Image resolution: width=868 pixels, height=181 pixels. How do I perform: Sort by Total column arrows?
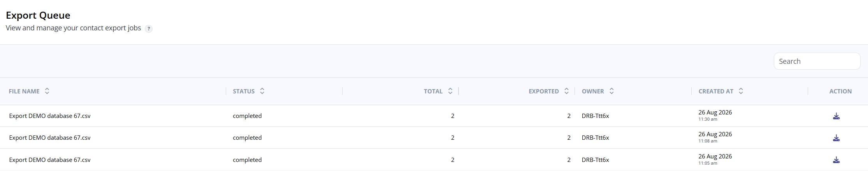click(x=450, y=91)
